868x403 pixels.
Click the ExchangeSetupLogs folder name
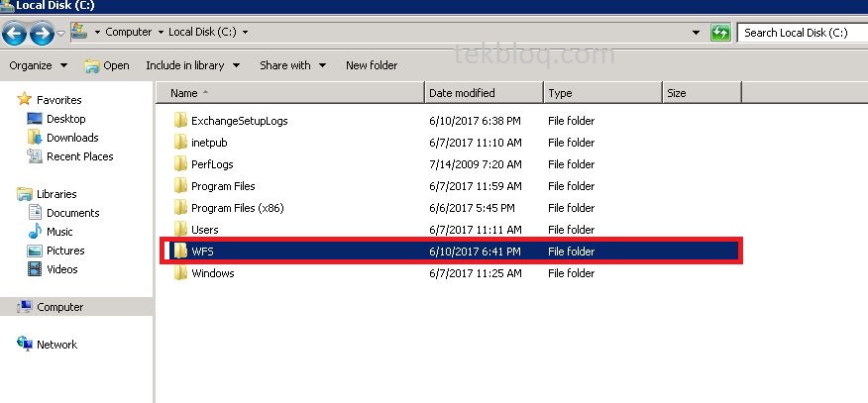point(239,121)
